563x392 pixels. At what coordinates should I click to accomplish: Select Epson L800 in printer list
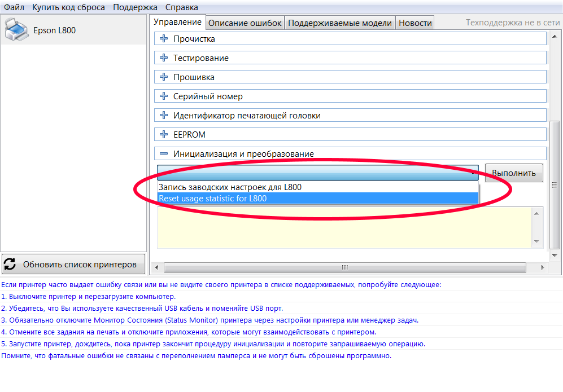[x=73, y=30]
